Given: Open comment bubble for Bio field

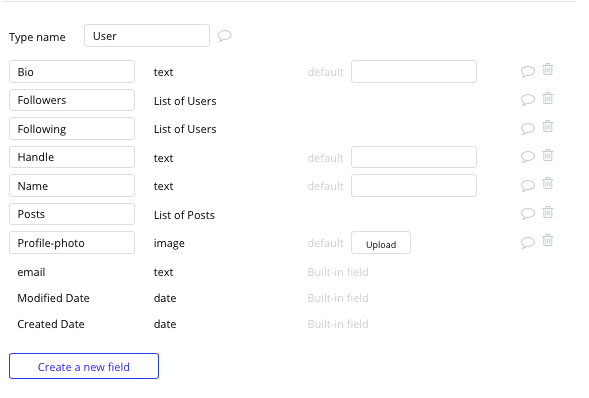Looking at the screenshot, I should pos(527,71).
